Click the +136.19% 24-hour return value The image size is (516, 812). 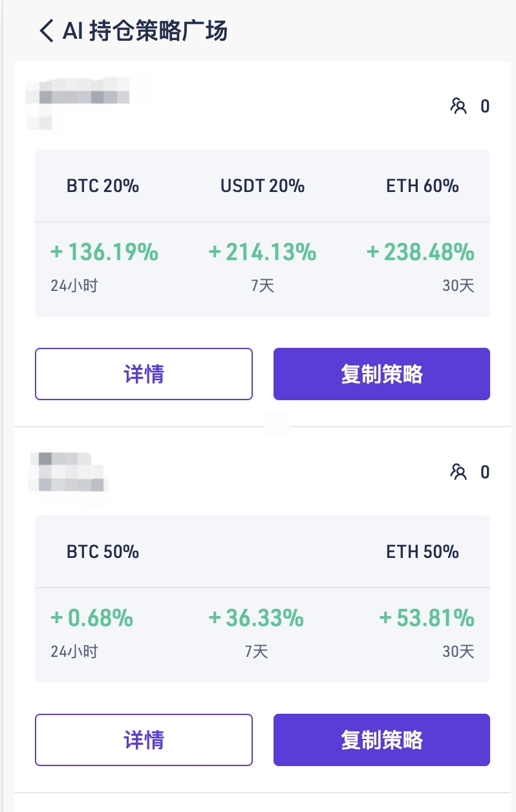tap(104, 252)
